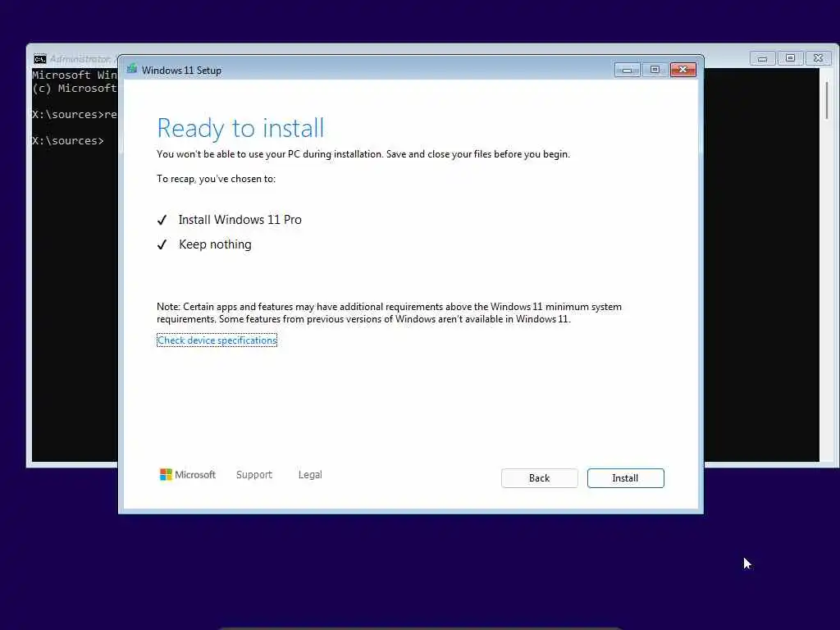Maximize the Administrator command prompt window
The image size is (840, 630).
(x=790, y=58)
